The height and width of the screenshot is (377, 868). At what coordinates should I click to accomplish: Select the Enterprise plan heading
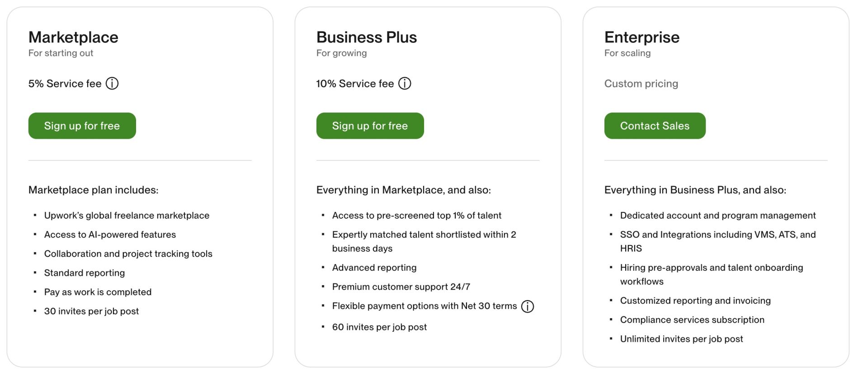[642, 37]
